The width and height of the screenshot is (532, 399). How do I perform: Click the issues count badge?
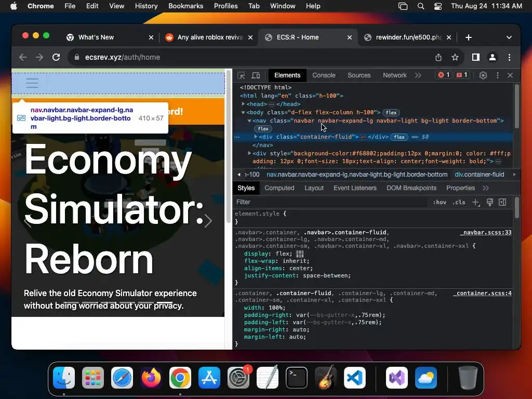click(462, 75)
